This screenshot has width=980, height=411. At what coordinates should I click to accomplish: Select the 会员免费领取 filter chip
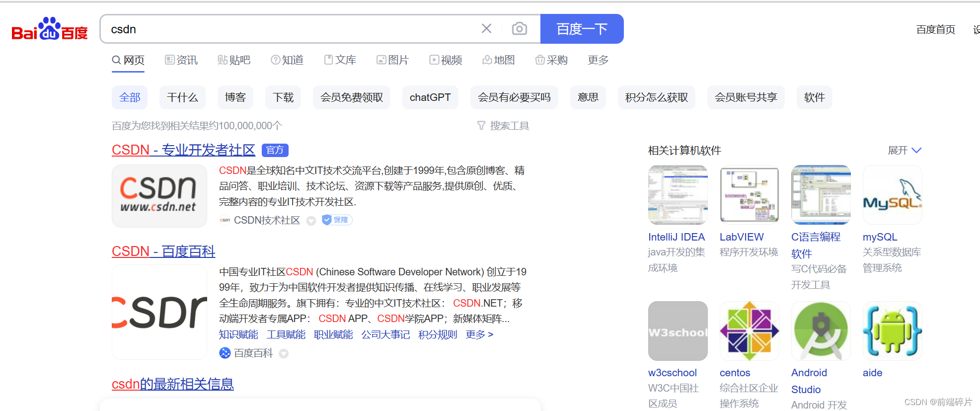point(352,97)
